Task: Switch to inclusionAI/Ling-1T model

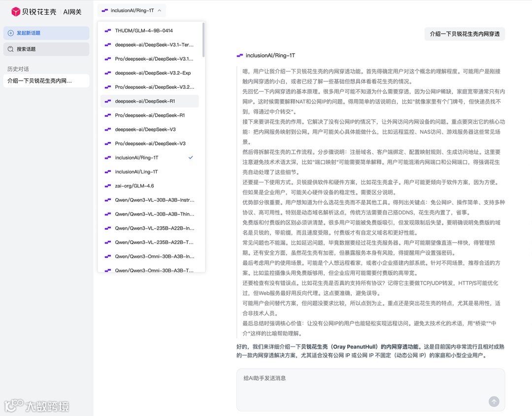Action: [150, 172]
